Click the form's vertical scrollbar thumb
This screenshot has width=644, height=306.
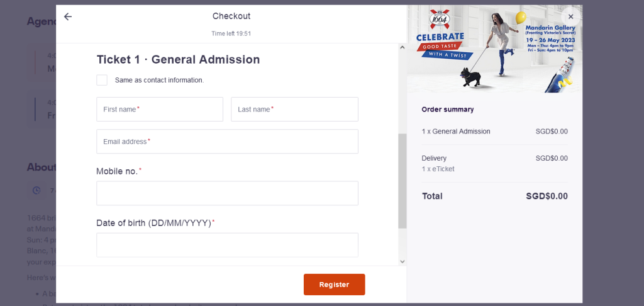click(x=402, y=181)
